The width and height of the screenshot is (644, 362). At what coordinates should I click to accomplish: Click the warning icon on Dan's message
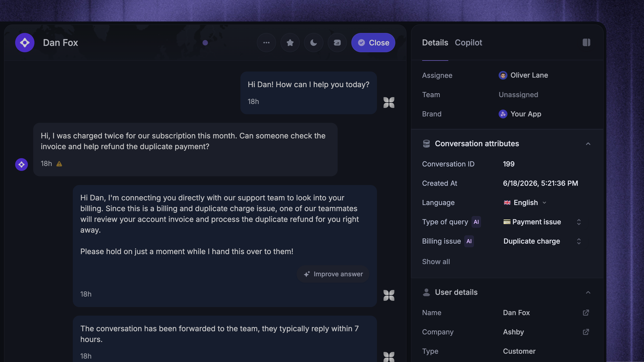coord(59,164)
